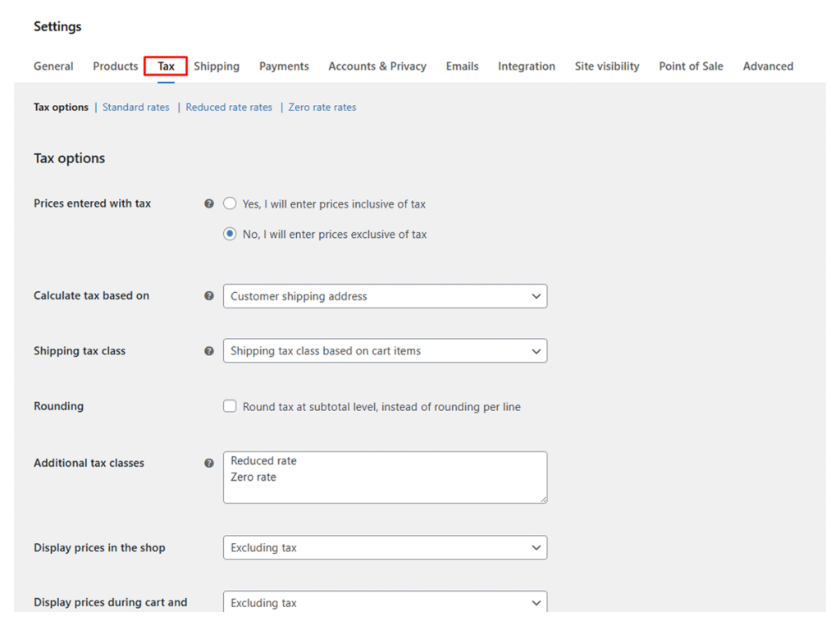Click the textarea resize handle corner
Image resolution: width=840 pixels, height=626 pixels.
pyautogui.click(x=542, y=499)
